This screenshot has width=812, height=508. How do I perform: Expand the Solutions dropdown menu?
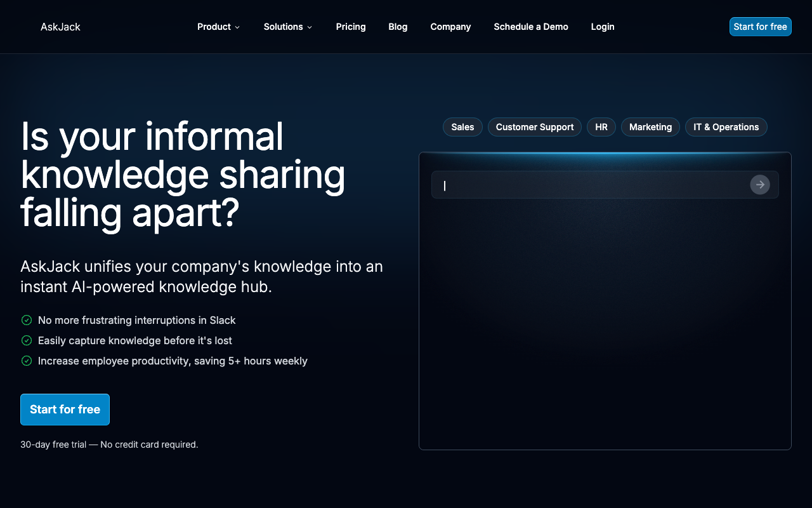[288, 27]
